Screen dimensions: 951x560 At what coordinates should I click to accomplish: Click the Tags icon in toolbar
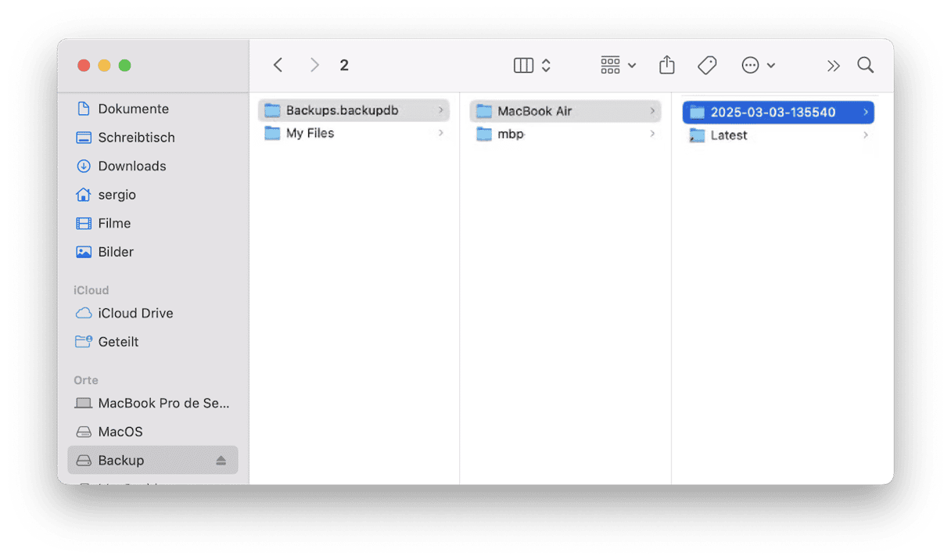click(x=707, y=66)
